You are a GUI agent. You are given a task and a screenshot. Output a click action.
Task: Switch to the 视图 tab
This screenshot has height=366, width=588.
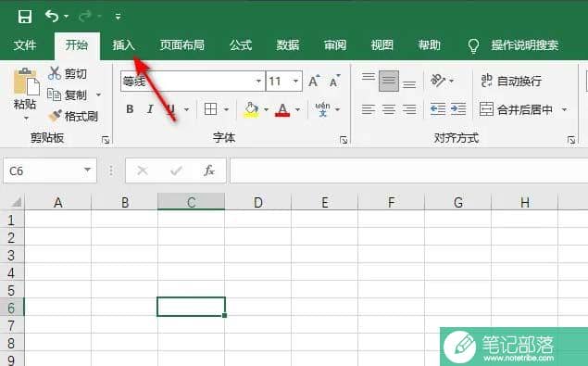[x=382, y=45]
